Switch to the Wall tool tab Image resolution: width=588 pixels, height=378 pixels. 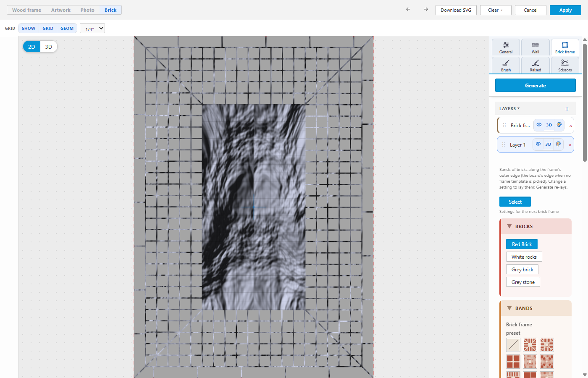(535, 47)
